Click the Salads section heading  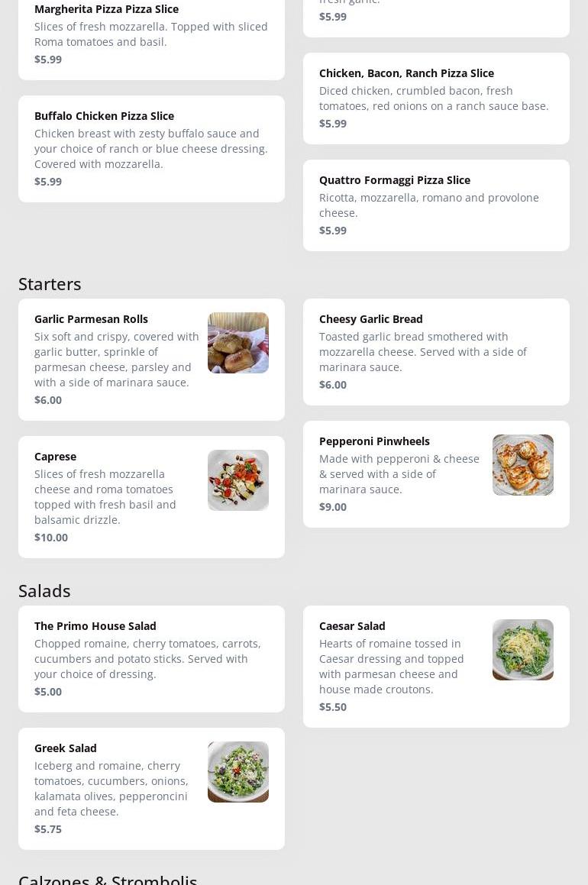(44, 591)
